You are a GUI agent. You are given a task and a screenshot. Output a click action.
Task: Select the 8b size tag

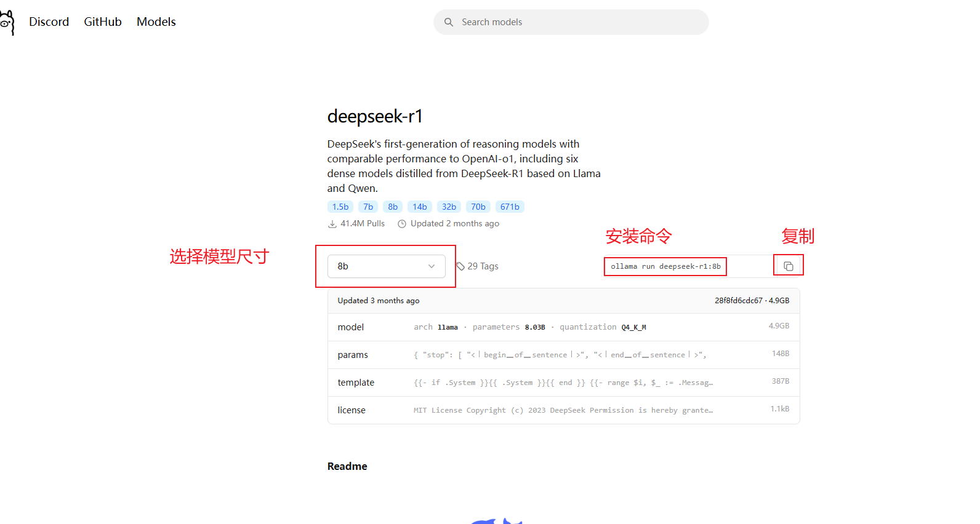393,207
